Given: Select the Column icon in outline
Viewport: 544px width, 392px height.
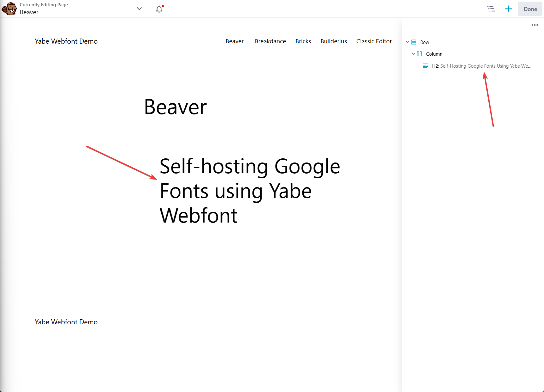Looking at the screenshot, I should coord(419,54).
